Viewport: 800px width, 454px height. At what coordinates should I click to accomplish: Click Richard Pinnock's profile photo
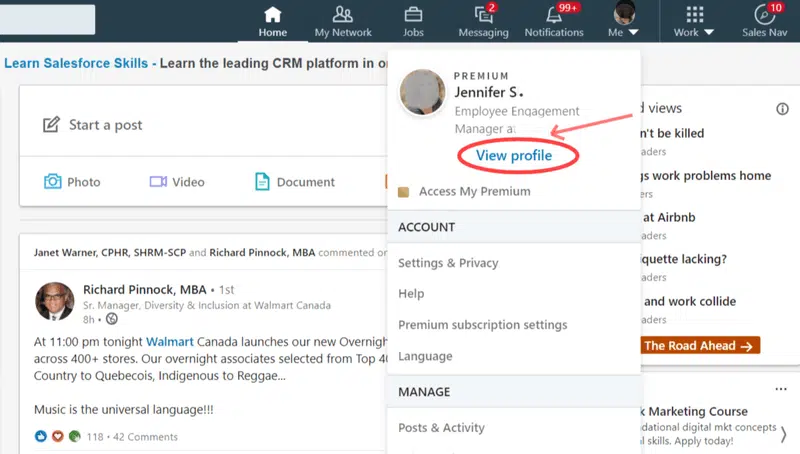pyautogui.click(x=55, y=301)
